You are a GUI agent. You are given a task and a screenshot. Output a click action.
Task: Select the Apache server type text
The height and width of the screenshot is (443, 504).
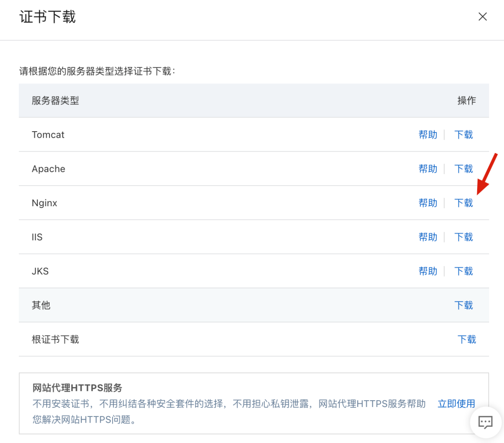49,169
